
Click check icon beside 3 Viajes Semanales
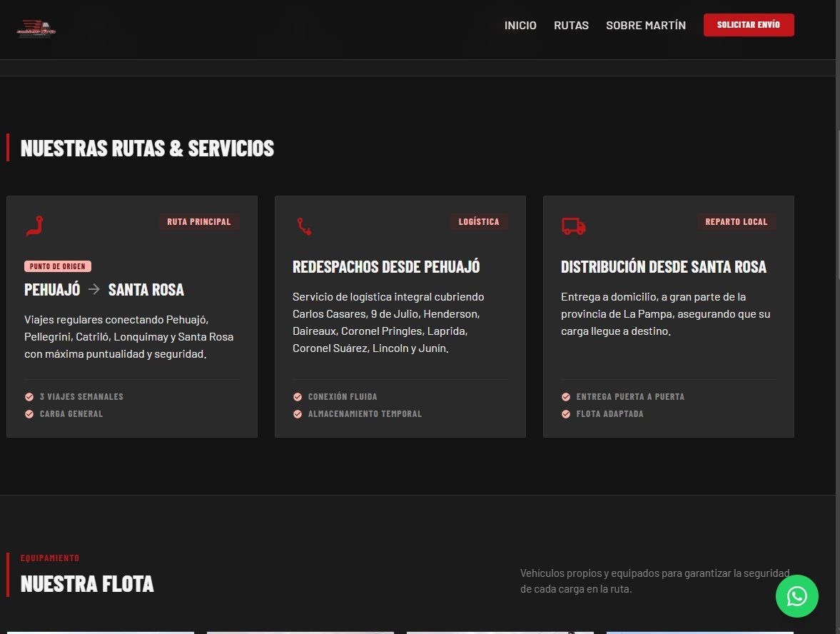point(29,396)
